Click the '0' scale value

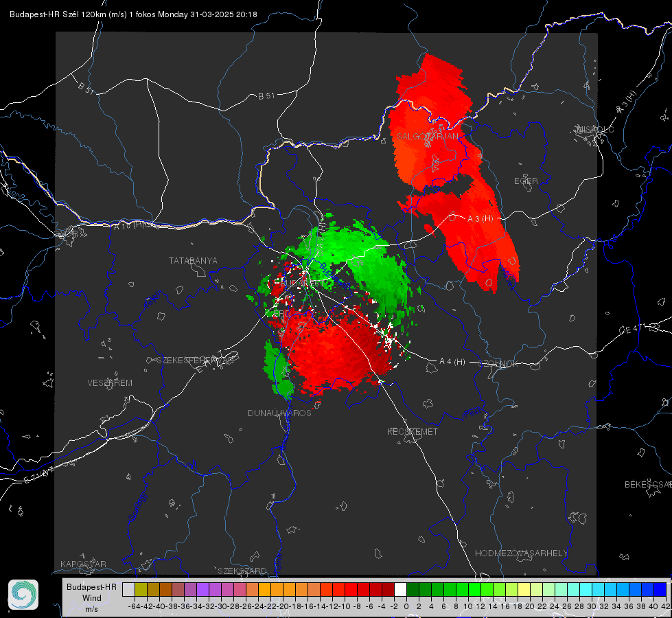(x=406, y=606)
